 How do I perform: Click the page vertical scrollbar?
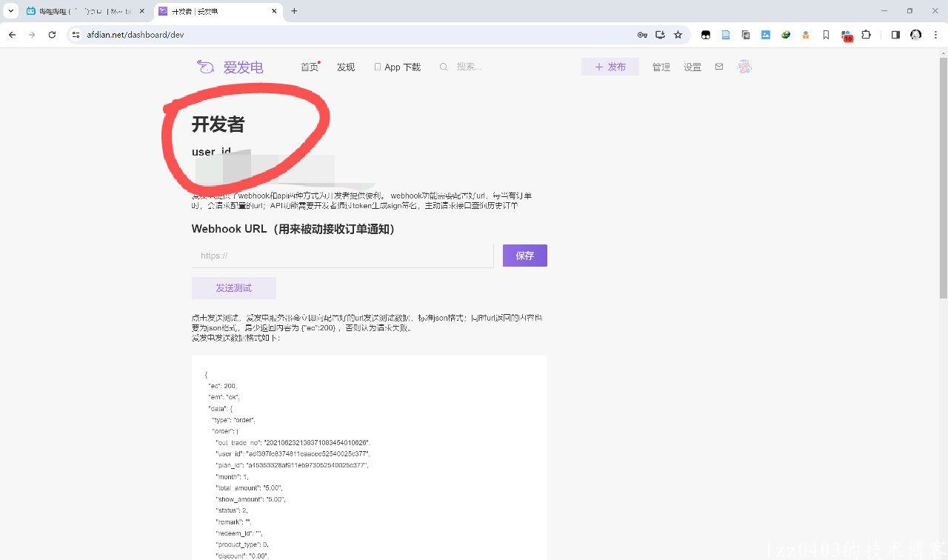click(943, 177)
